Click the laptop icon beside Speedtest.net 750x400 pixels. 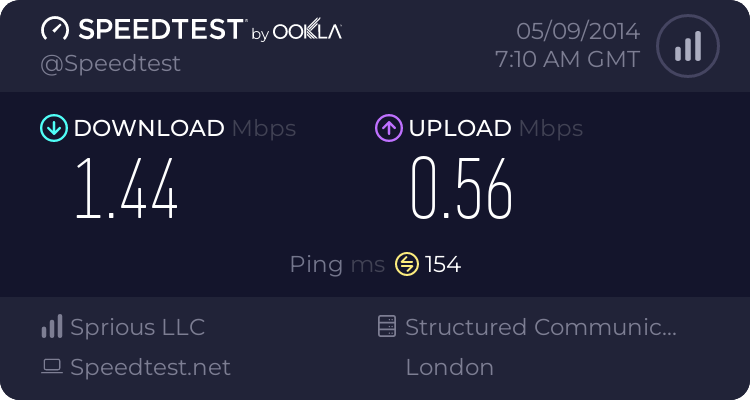(52, 367)
